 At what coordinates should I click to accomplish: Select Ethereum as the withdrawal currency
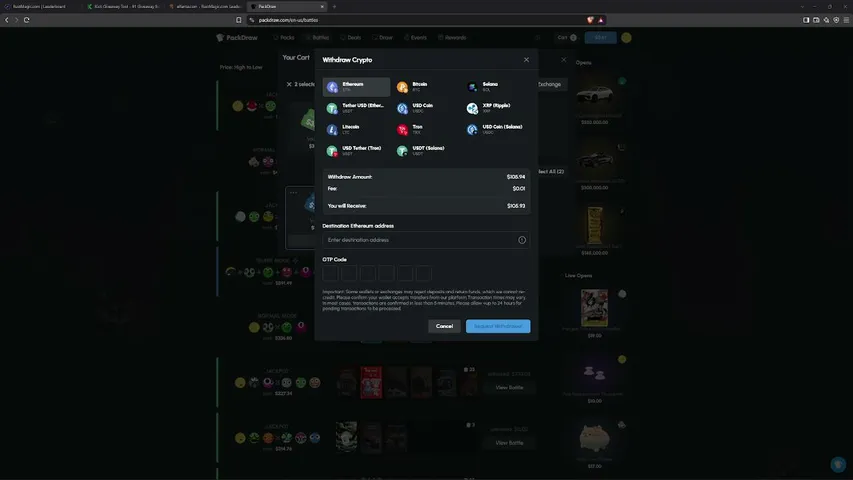tap(356, 87)
